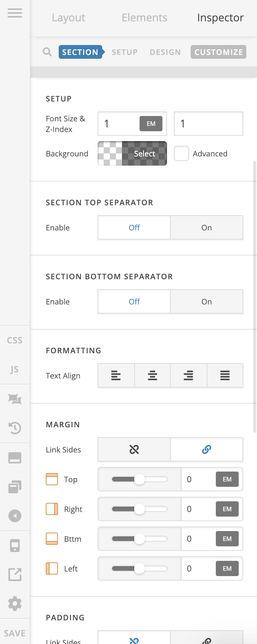Switch to the Elements tab
Viewport: 257px width, 644px height.
[145, 18]
